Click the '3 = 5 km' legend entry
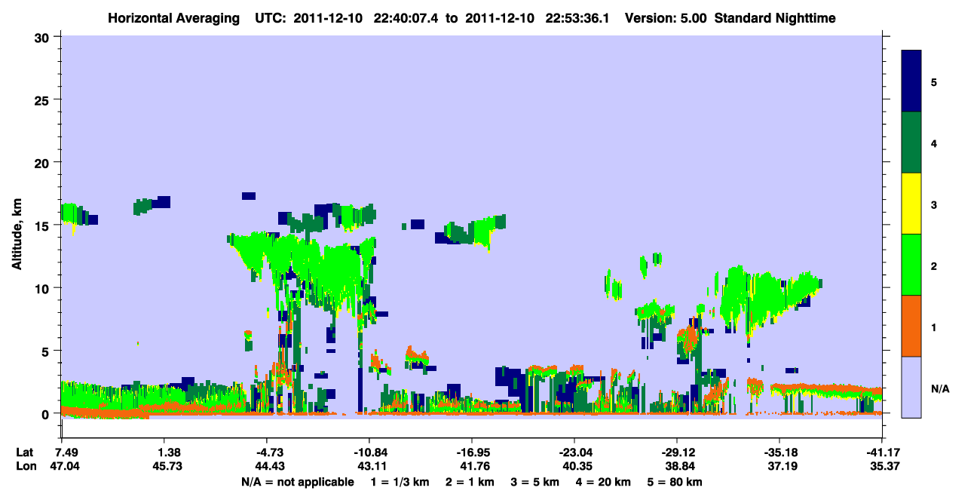Viewport: 980px width, 503px height. (534, 482)
